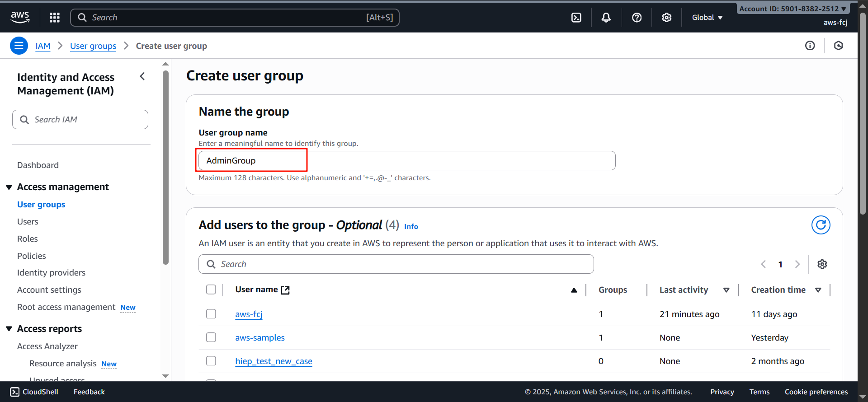This screenshot has height=402, width=868.
Task: Sort the table by User name
Action: click(574, 290)
